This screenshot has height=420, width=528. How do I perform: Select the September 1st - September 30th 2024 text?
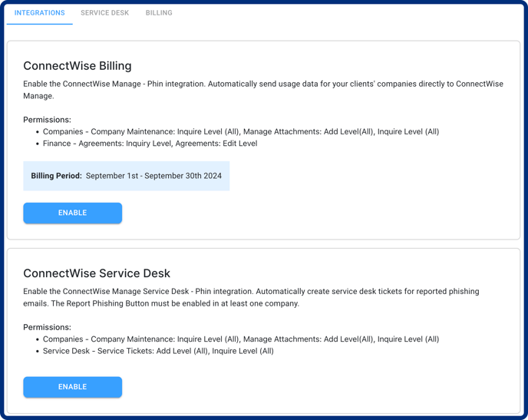click(153, 176)
